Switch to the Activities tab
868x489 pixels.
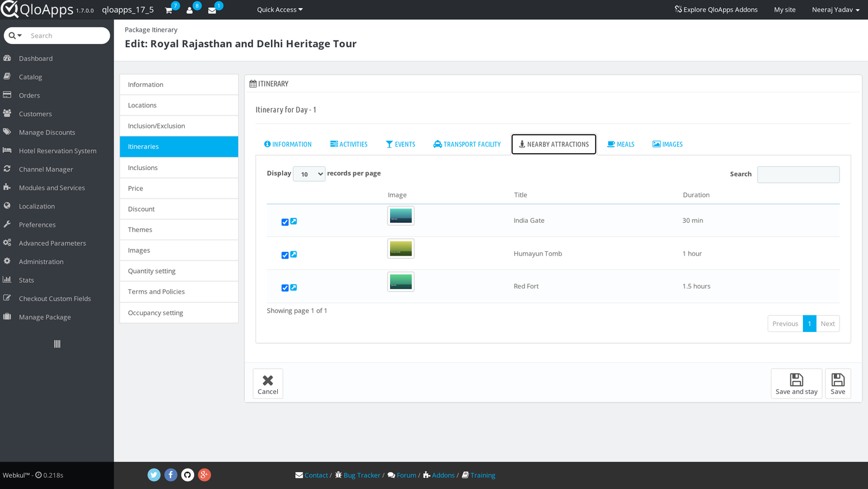click(349, 145)
